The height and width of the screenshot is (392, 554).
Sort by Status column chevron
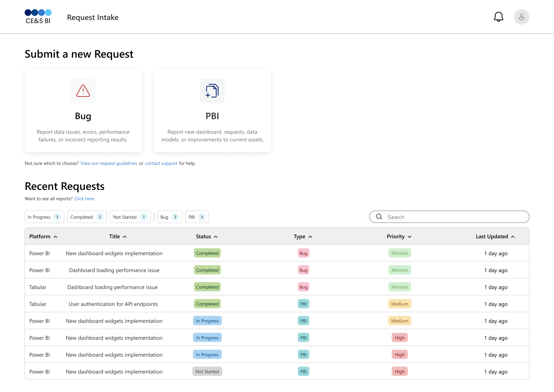pyautogui.click(x=216, y=237)
